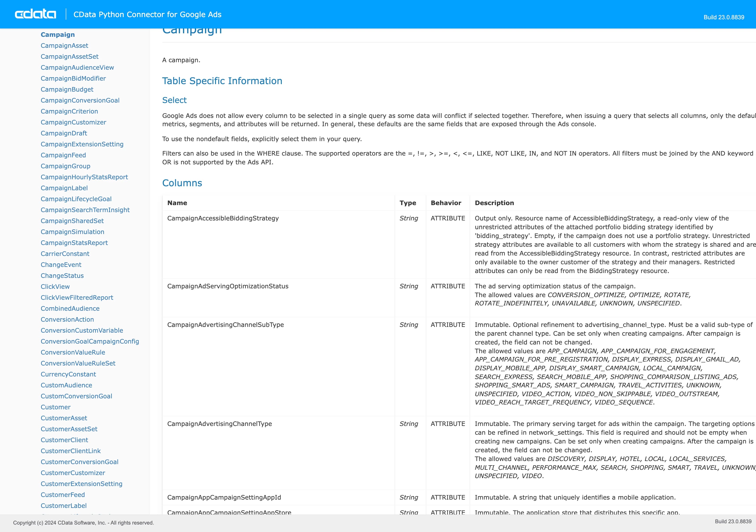Open ConversionCustomVariable
This screenshot has width=756, height=532.
tap(82, 330)
